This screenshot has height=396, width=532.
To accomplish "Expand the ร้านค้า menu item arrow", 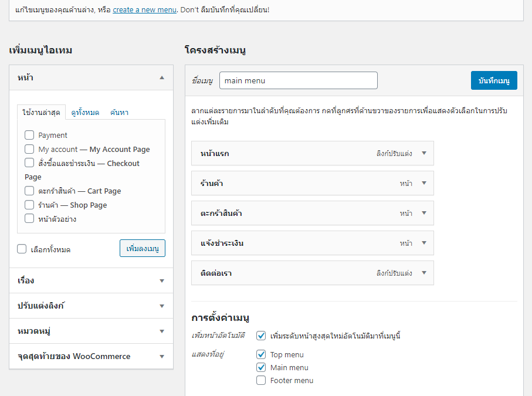I will (x=423, y=183).
